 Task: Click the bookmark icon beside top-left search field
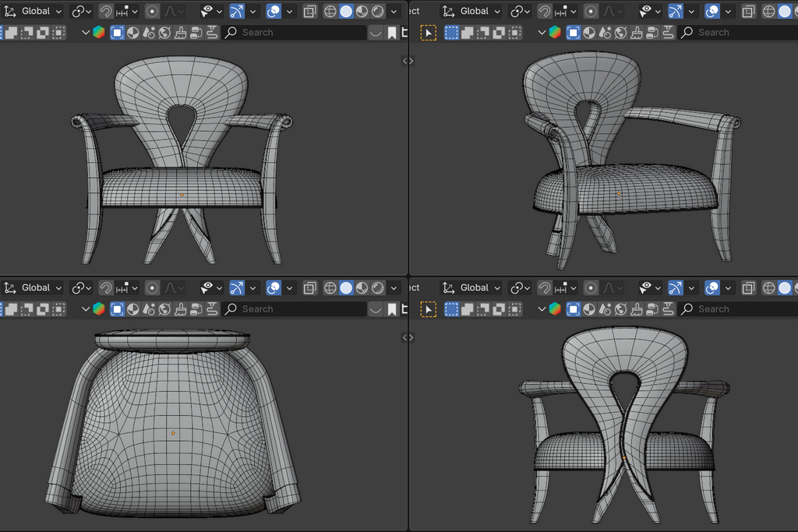click(392, 33)
